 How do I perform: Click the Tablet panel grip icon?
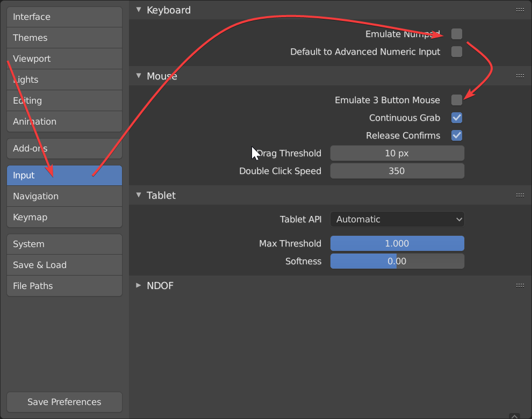(520, 195)
